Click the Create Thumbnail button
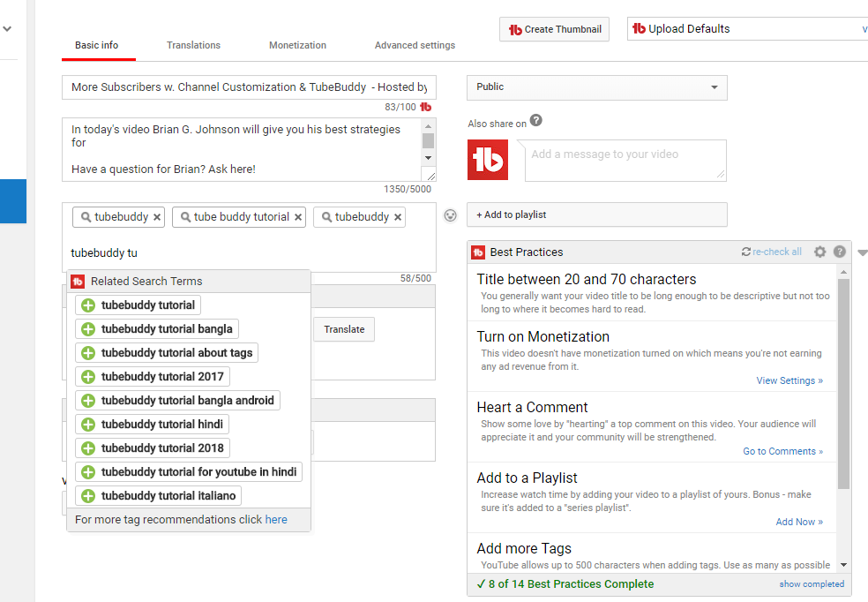Viewport: 868px width, 602px height. (x=555, y=29)
